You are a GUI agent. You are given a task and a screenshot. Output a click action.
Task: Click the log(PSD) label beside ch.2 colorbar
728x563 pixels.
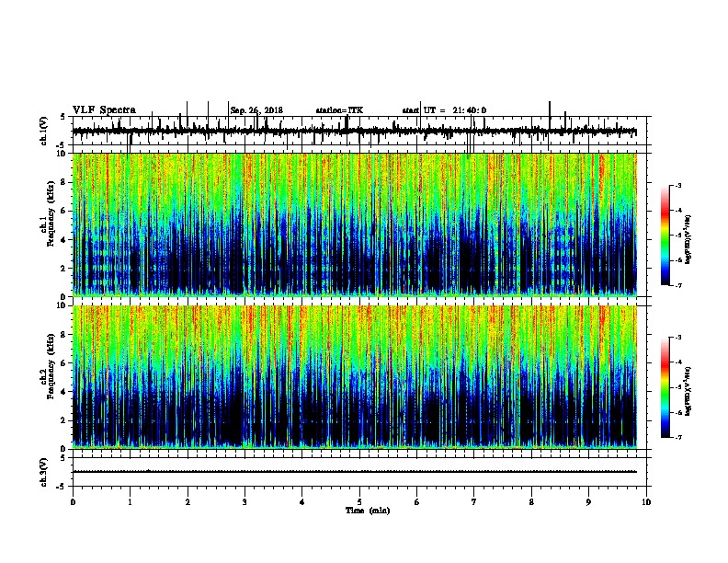pos(688,391)
